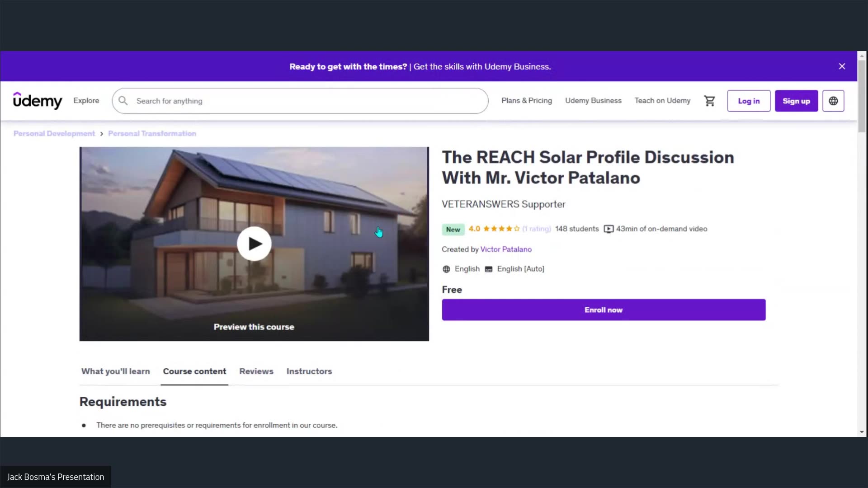This screenshot has width=868, height=488.
Task: Click the globe icon beside English
Action: tap(446, 269)
